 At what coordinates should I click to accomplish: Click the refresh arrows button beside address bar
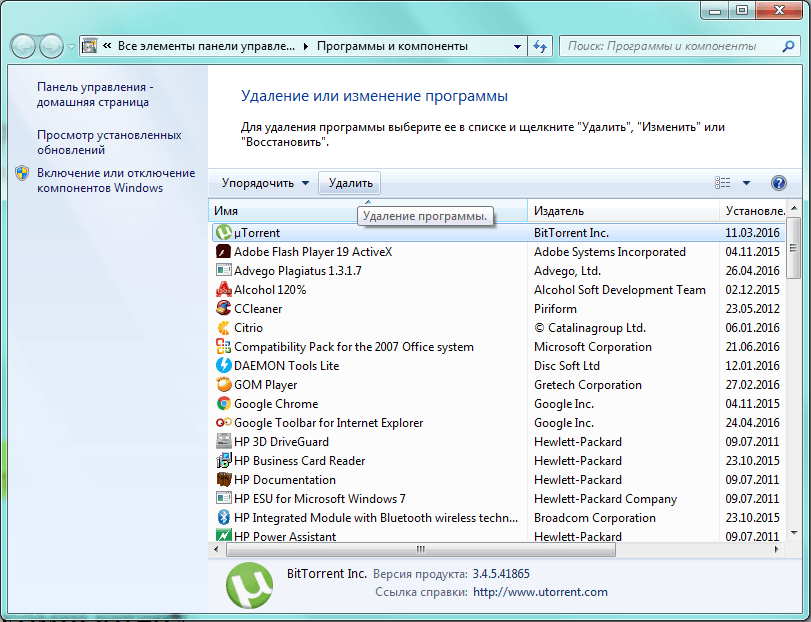pyautogui.click(x=540, y=47)
